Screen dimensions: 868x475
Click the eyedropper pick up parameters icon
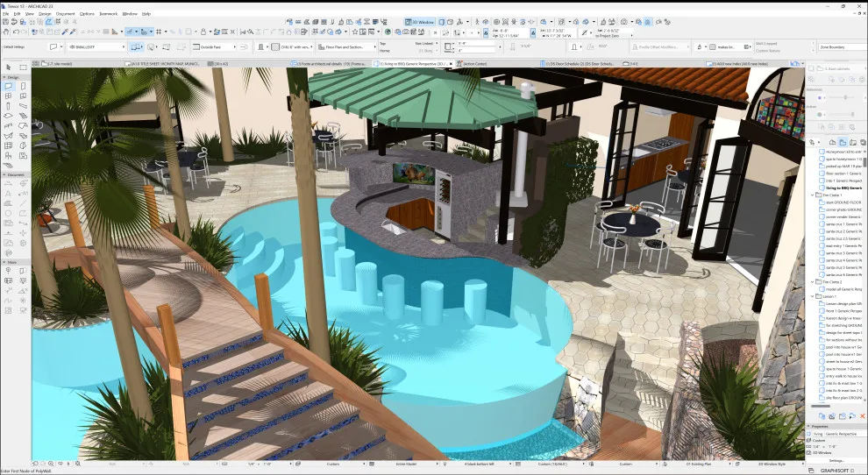tap(66, 32)
